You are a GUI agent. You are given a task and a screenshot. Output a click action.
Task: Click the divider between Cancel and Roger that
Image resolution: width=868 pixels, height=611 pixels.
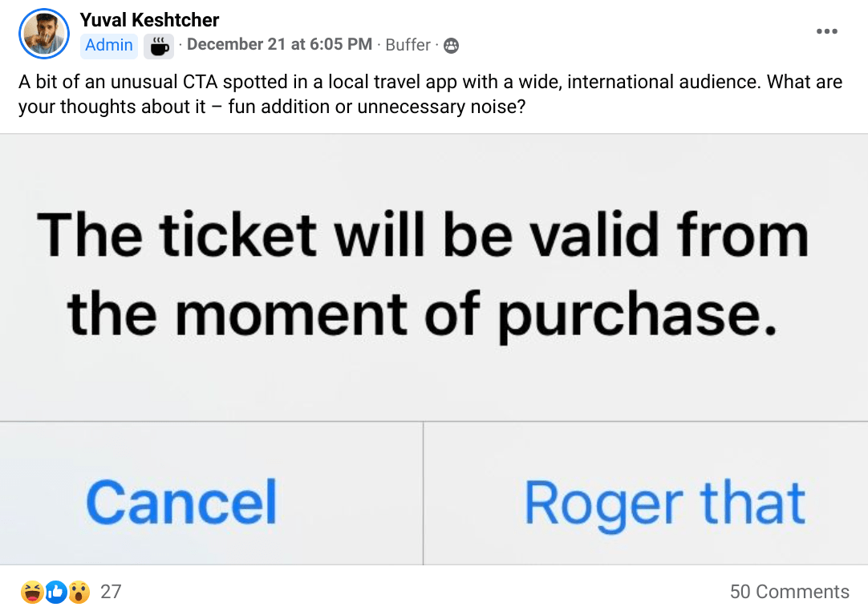(424, 493)
